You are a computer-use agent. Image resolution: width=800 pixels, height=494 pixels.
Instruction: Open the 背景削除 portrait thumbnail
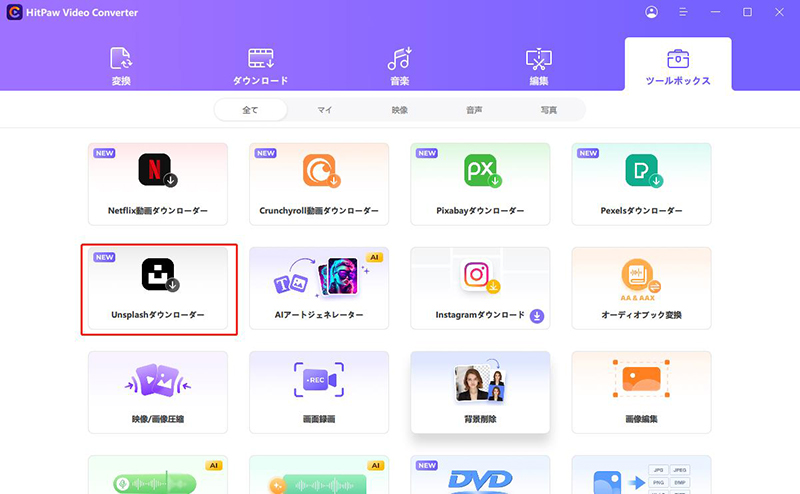coord(480,381)
